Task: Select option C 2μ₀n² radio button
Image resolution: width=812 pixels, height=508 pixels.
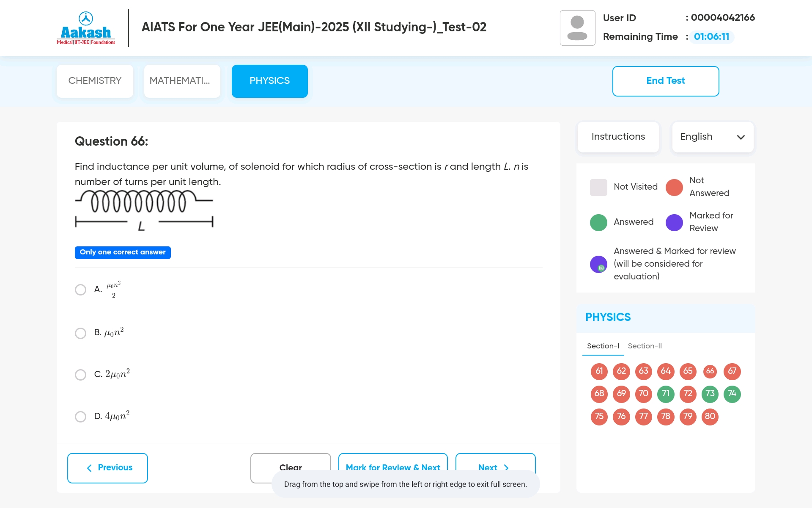Action: click(x=80, y=375)
